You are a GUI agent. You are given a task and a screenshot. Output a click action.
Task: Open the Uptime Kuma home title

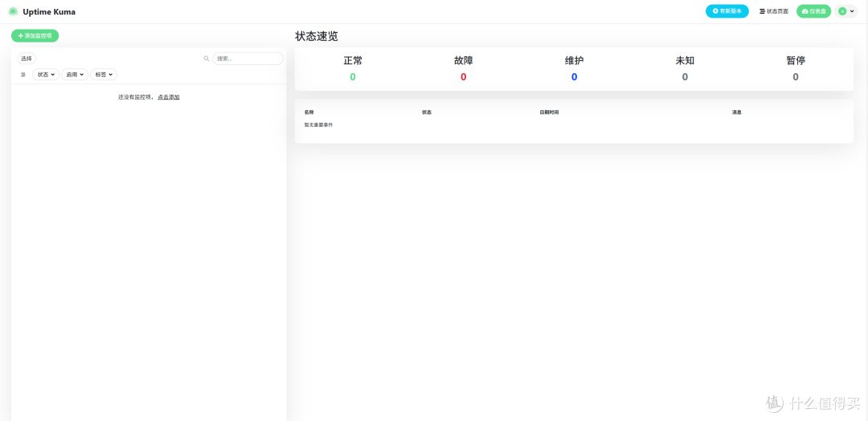tap(49, 11)
